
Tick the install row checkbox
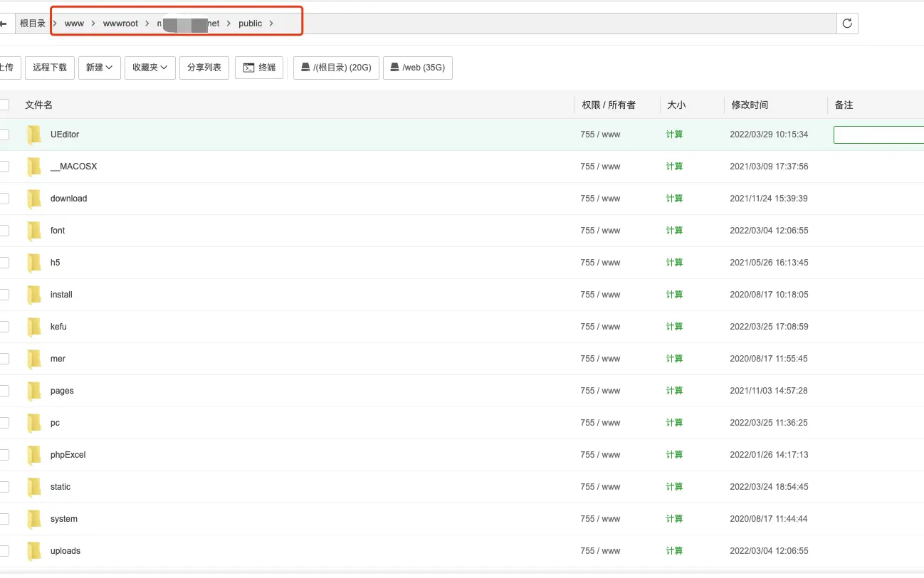[4, 295]
